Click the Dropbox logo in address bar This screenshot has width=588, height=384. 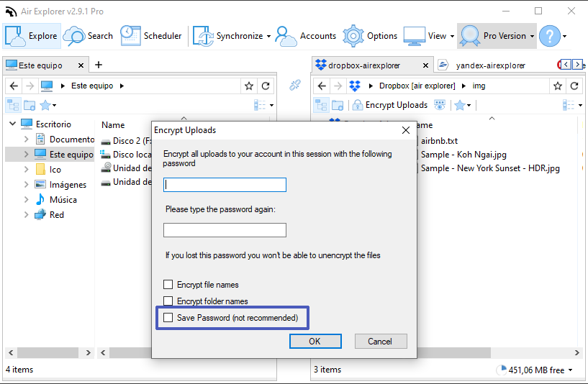pyautogui.click(x=355, y=86)
